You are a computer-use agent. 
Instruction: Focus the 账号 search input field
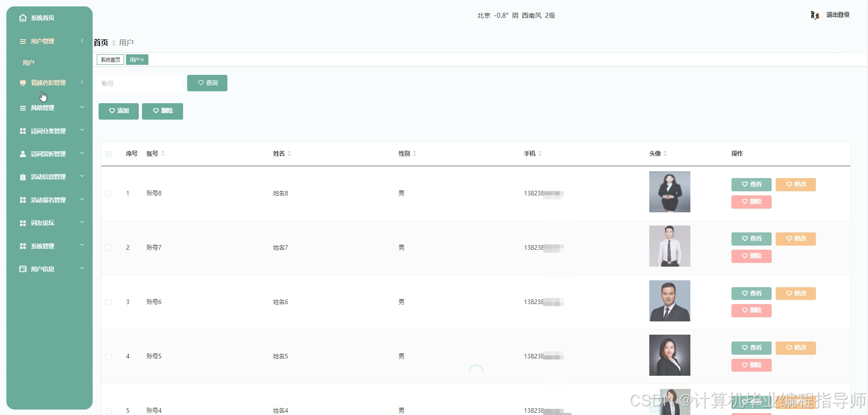pos(140,84)
